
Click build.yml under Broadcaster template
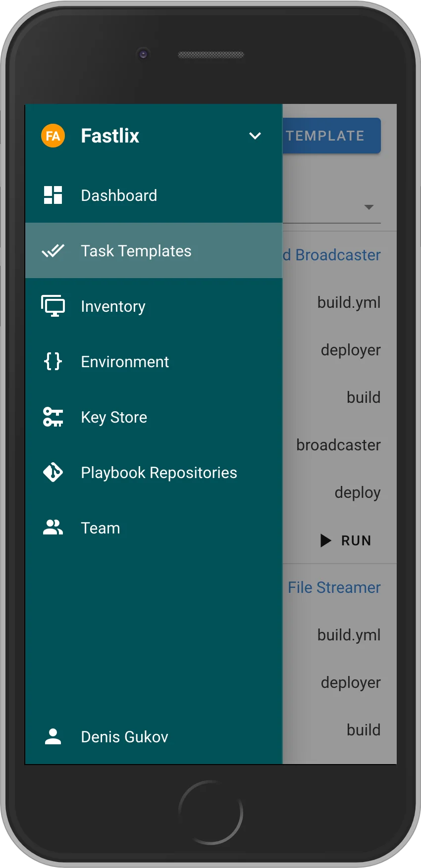(x=349, y=302)
